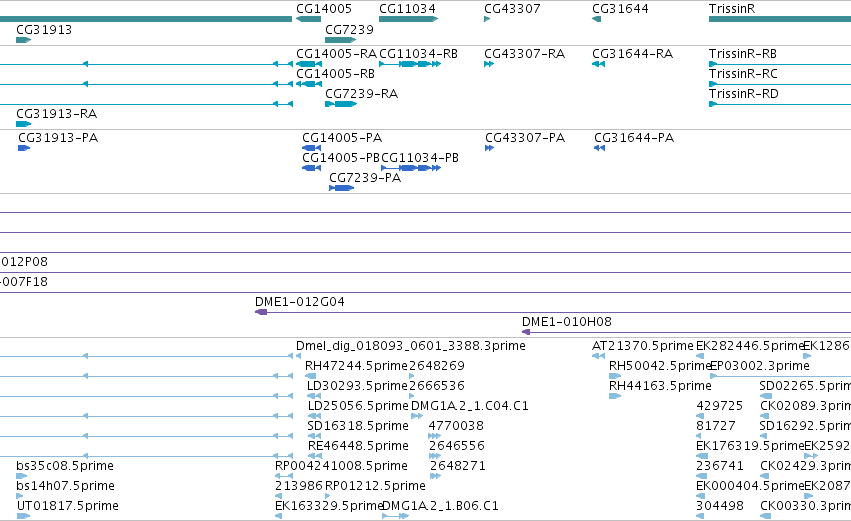Click EST label LD30293.5prime
The width and height of the screenshot is (851, 521).
tap(357, 386)
